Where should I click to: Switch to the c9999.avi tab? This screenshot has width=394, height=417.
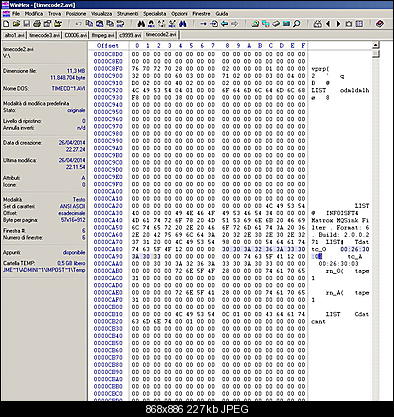click(130, 35)
